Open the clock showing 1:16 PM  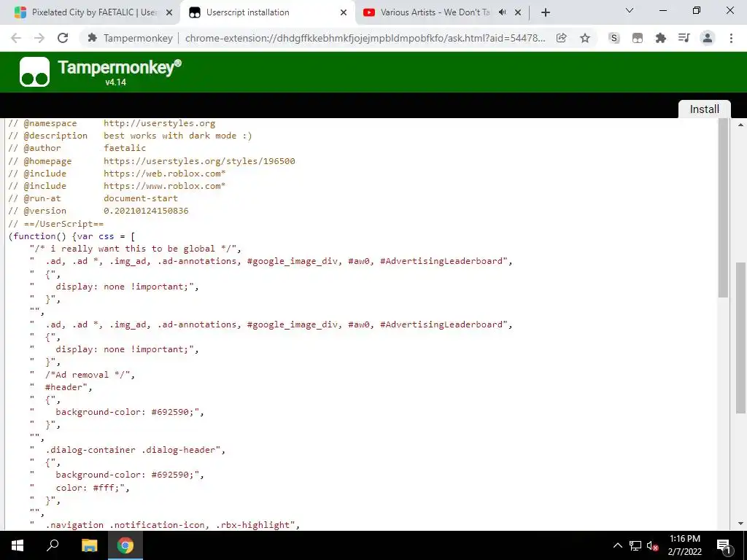coord(684,545)
